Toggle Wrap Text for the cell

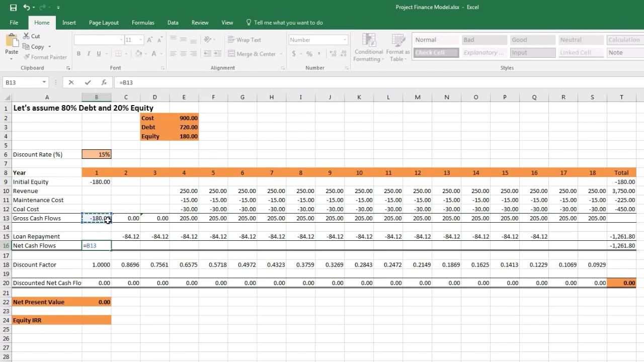245,40
